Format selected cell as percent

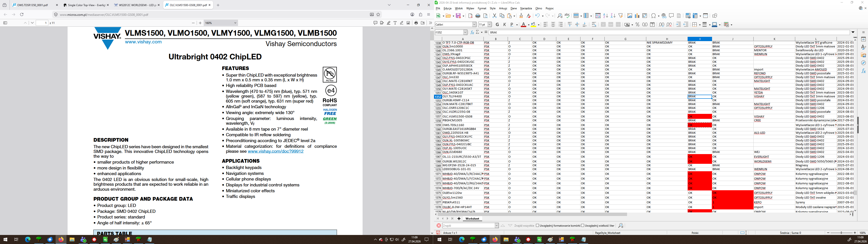(637, 25)
